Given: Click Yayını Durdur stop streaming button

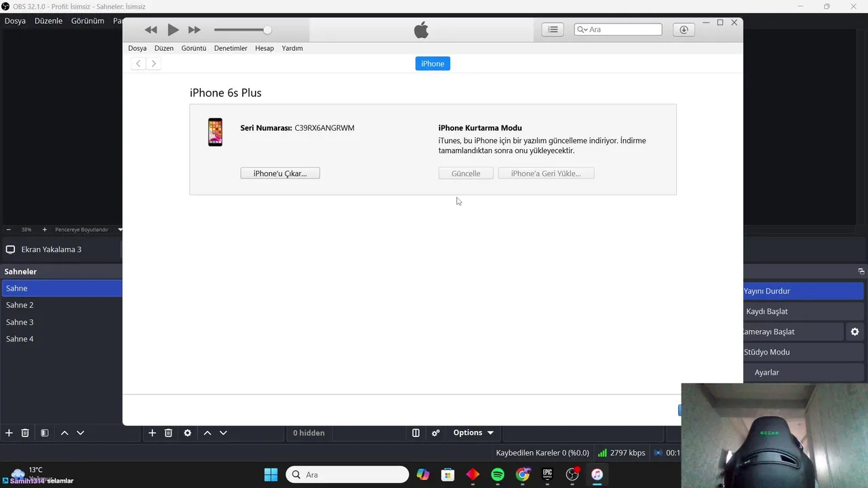Looking at the screenshot, I should (x=803, y=291).
